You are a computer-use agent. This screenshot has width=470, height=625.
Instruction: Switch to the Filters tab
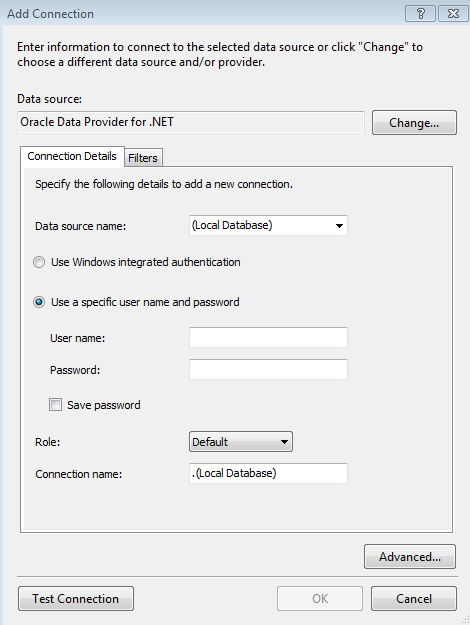point(143,158)
